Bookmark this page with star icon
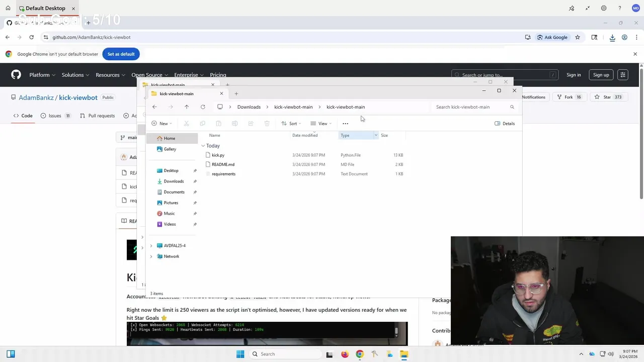 click(578, 37)
